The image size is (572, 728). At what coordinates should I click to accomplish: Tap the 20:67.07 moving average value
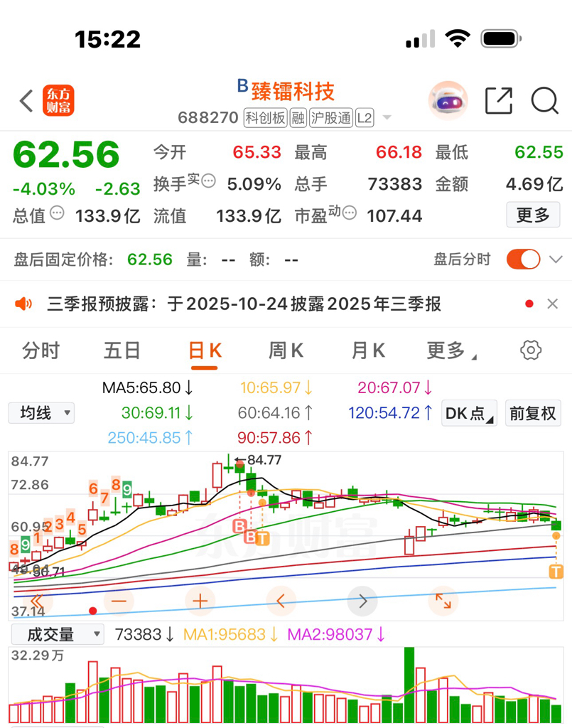(395, 387)
